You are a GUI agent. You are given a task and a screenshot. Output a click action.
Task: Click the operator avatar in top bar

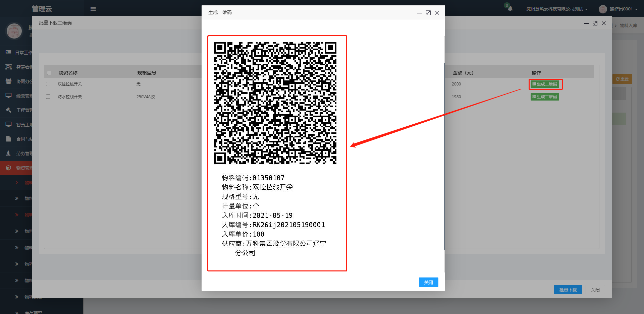[603, 9]
